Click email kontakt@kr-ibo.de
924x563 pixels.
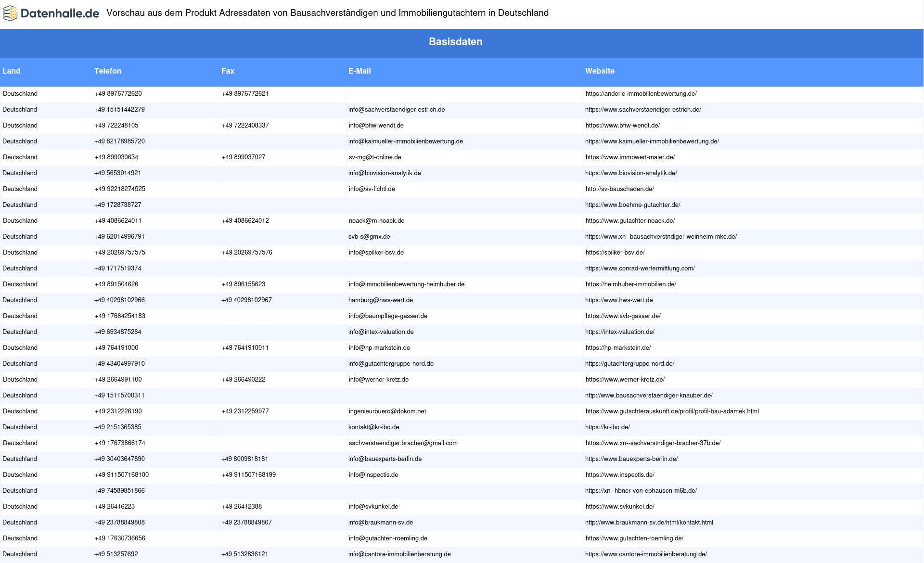[373, 427]
